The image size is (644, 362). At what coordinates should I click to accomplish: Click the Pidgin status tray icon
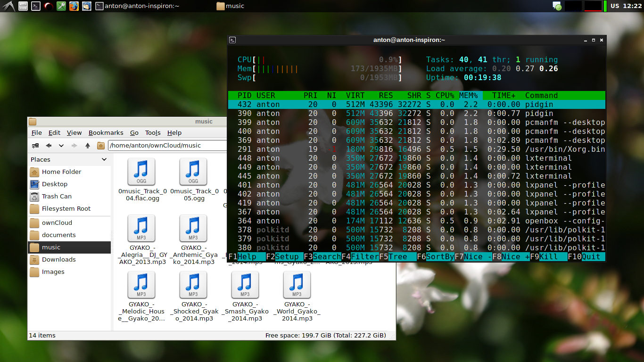(x=557, y=6)
